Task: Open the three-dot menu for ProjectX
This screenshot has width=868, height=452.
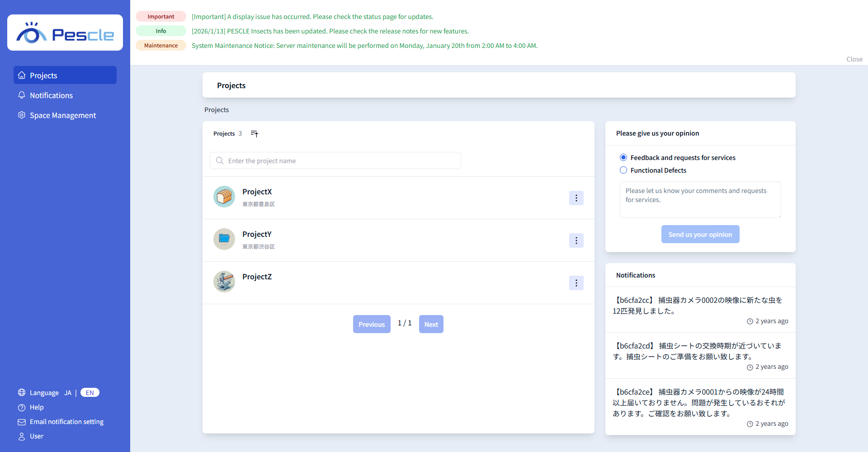Action: click(576, 198)
